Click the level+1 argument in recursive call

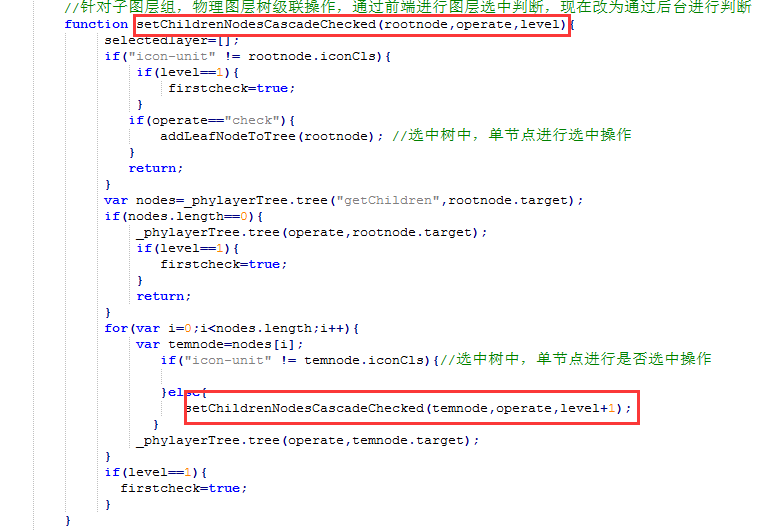pyautogui.click(x=588, y=408)
